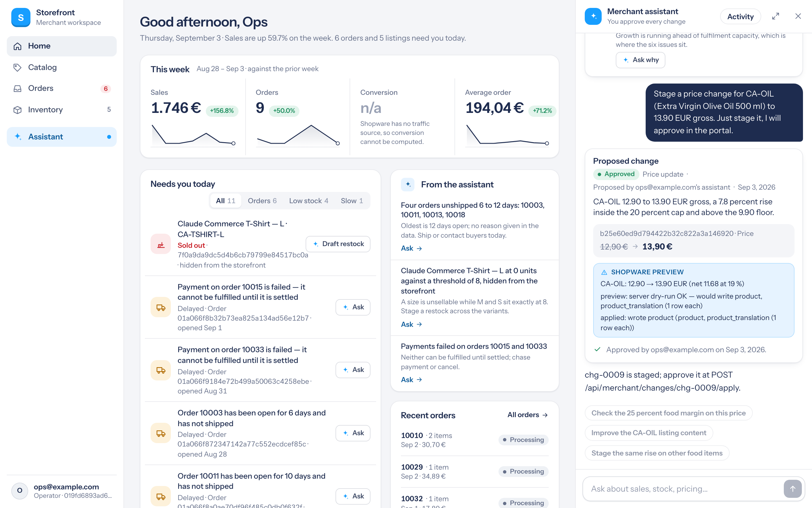Open All orders link
Viewport: 812px width, 508px height.
coord(528,415)
